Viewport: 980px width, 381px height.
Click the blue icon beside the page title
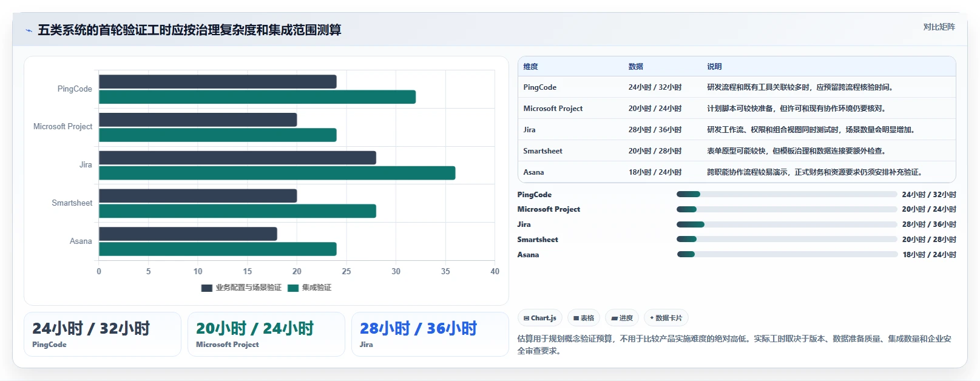click(x=29, y=30)
